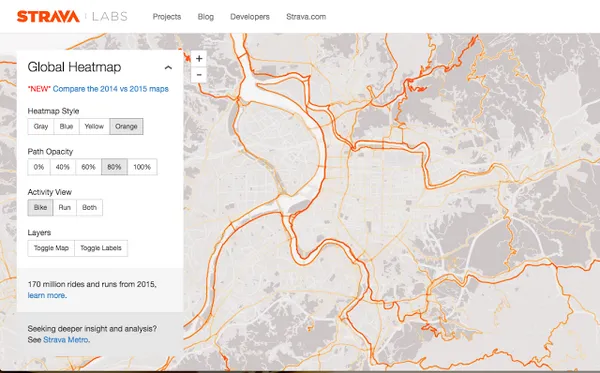The image size is (600, 373).
Task: Click the red *NEW* label
Action: point(39,89)
